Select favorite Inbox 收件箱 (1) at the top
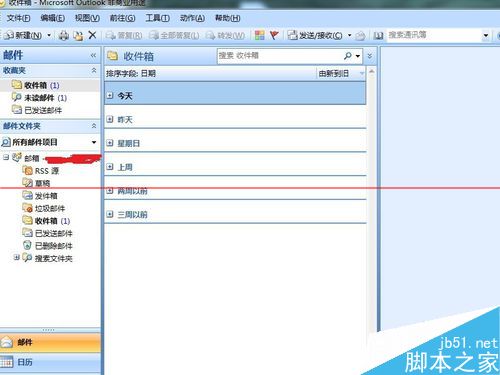 coord(50,85)
